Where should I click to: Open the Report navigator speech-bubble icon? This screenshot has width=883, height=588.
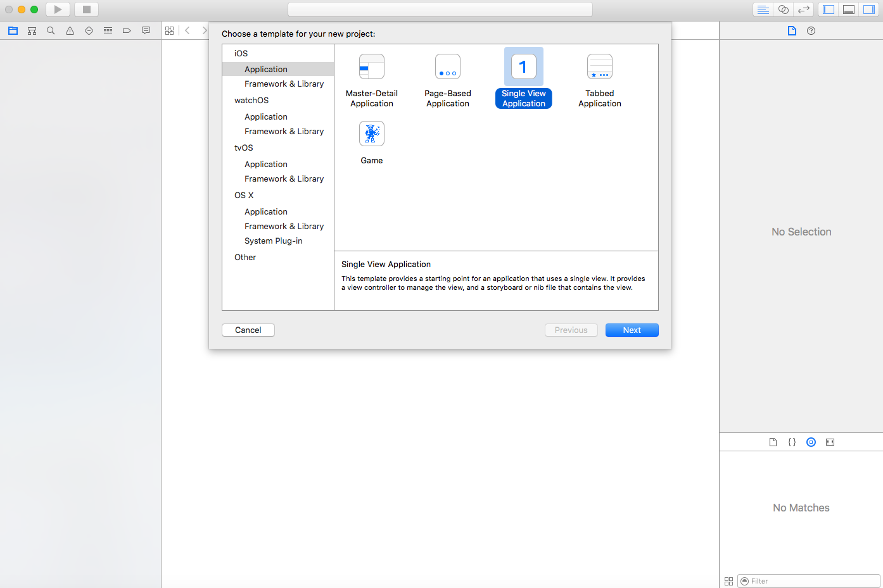146,30
